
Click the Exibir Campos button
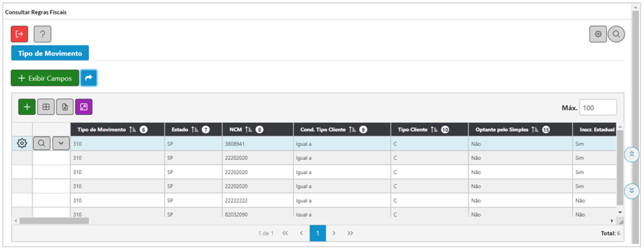[x=45, y=78]
